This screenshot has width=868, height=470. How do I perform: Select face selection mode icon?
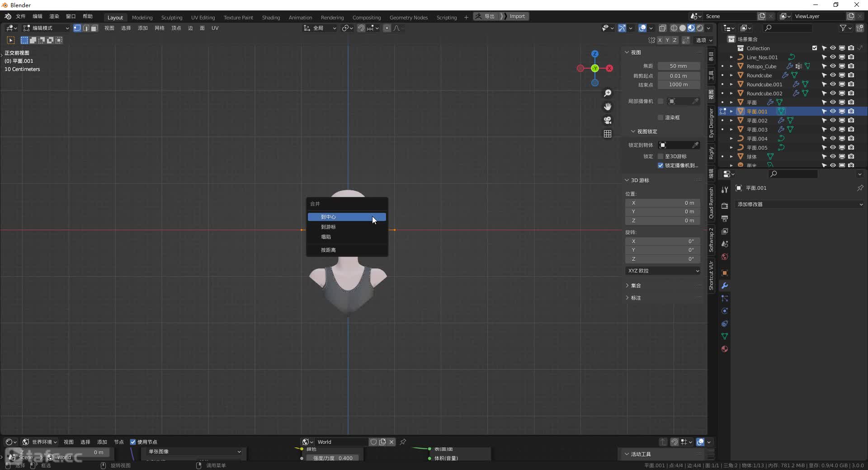pos(94,28)
